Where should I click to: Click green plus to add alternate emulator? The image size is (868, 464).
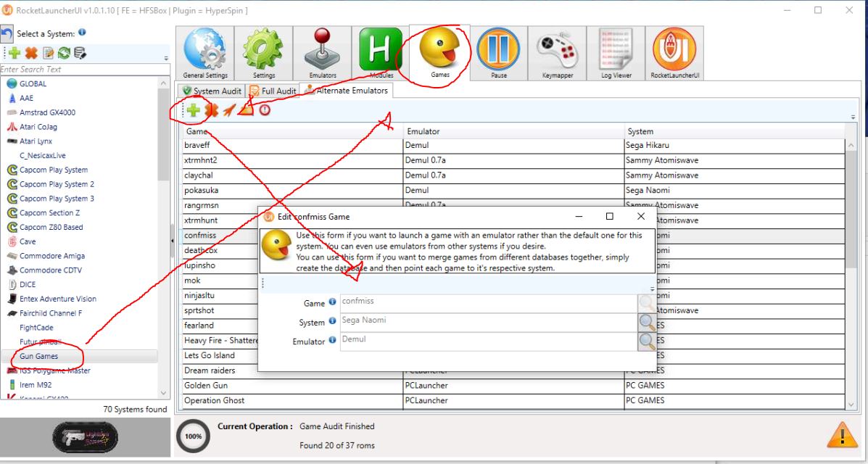coord(194,110)
